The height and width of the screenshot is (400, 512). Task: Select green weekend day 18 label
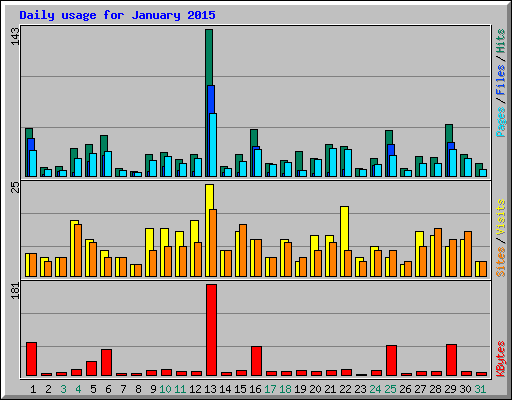(x=285, y=389)
